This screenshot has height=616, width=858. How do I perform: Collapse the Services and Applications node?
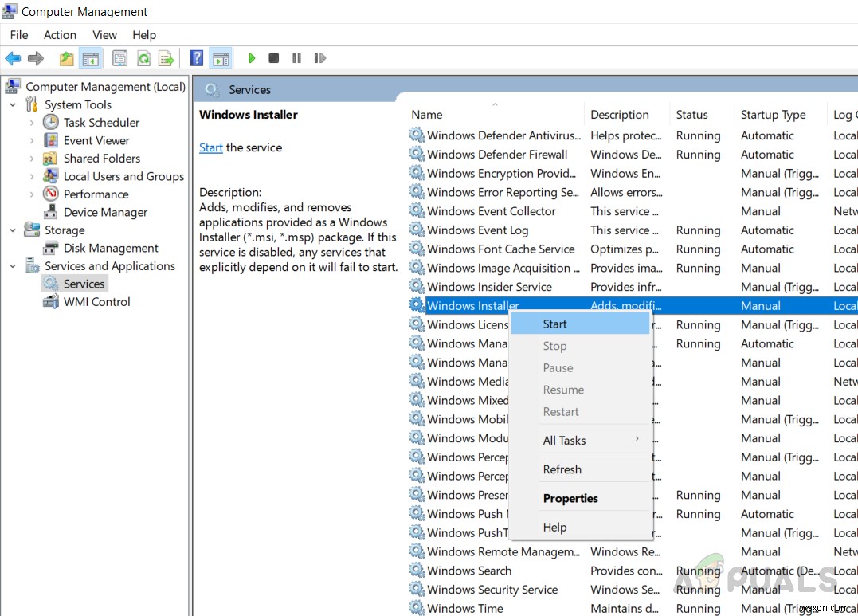click(13, 266)
